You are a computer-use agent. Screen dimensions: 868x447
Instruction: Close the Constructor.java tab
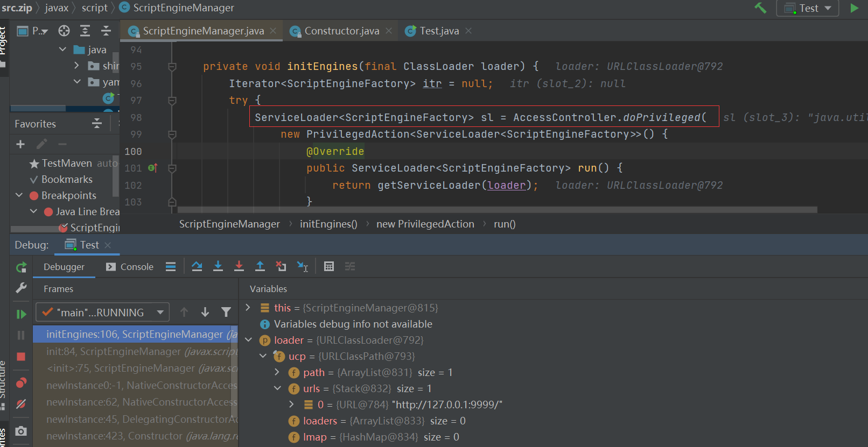pyautogui.click(x=389, y=31)
